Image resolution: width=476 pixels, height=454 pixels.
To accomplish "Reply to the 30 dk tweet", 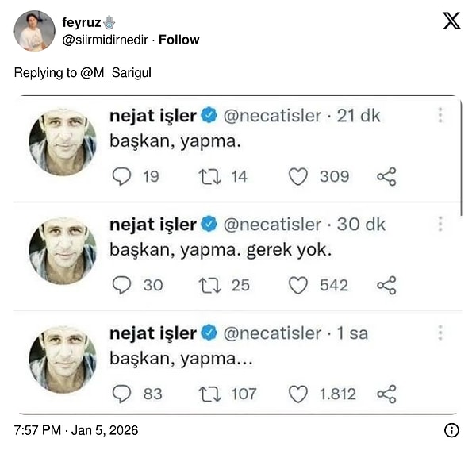I will point(121,285).
